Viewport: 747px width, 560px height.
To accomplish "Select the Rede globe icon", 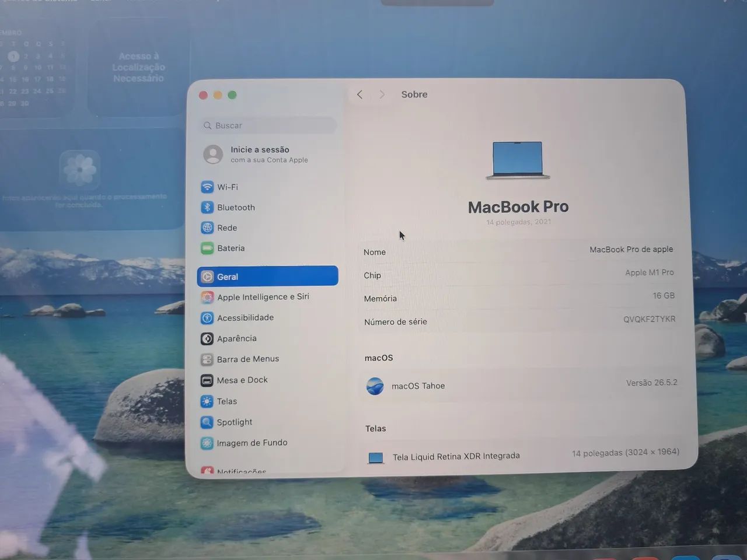I will click(207, 228).
